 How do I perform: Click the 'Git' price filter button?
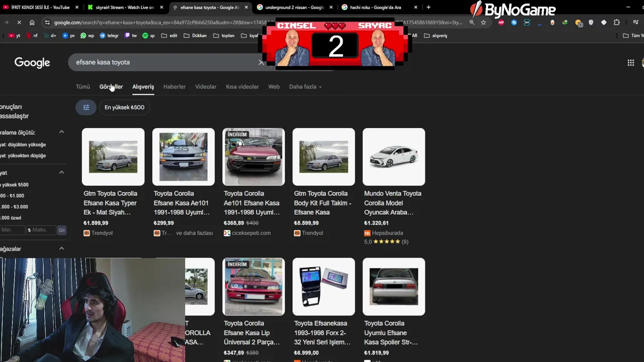pyautogui.click(x=61, y=230)
